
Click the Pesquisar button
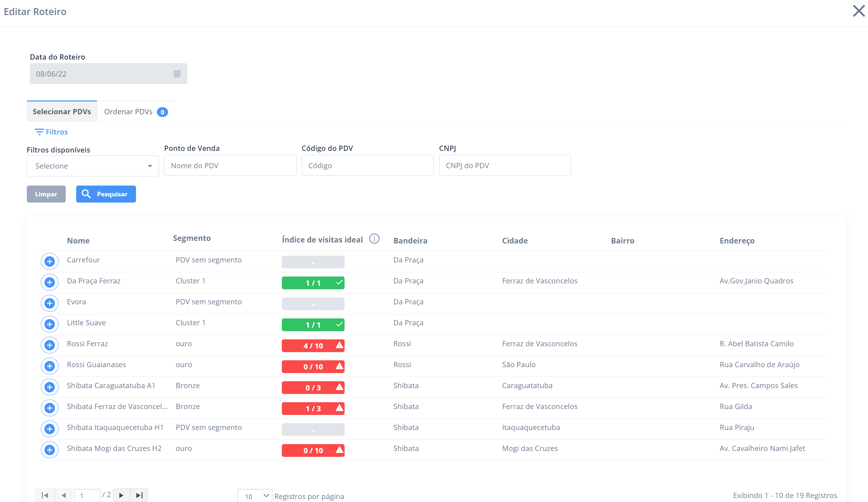pyautogui.click(x=106, y=194)
